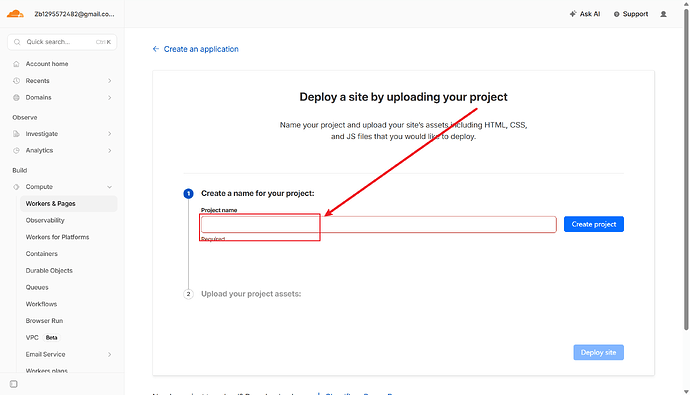Click the Compute icon
Image resolution: width=690 pixels, height=395 pixels.
[x=16, y=187]
